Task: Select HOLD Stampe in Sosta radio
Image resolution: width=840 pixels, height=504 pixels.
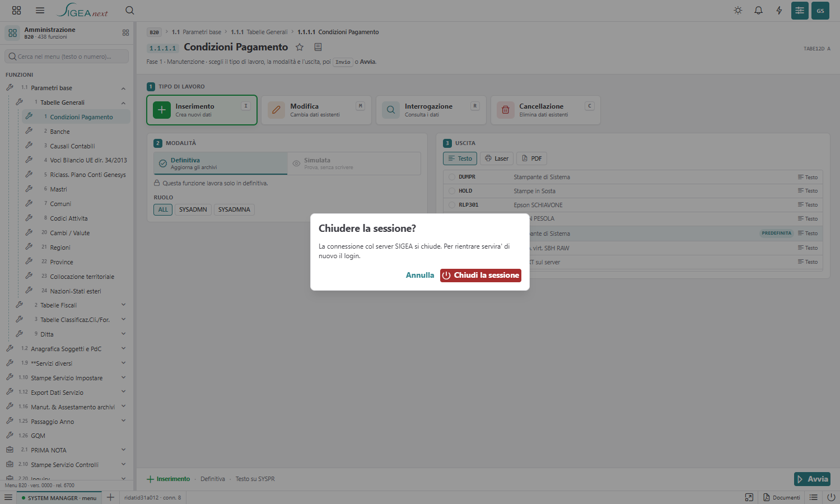Action: (x=452, y=191)
